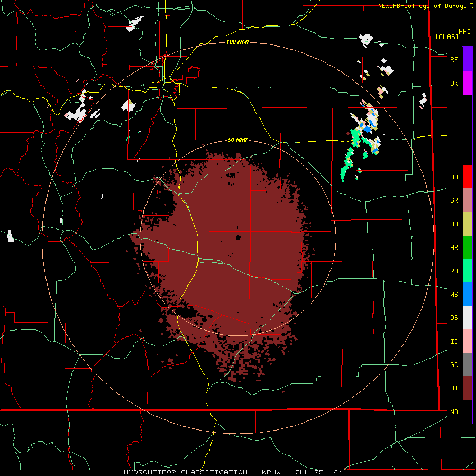This screenshot has height=476, width=476.
Task: Select the maroon BI biological swatch
Action: (467, 388)
